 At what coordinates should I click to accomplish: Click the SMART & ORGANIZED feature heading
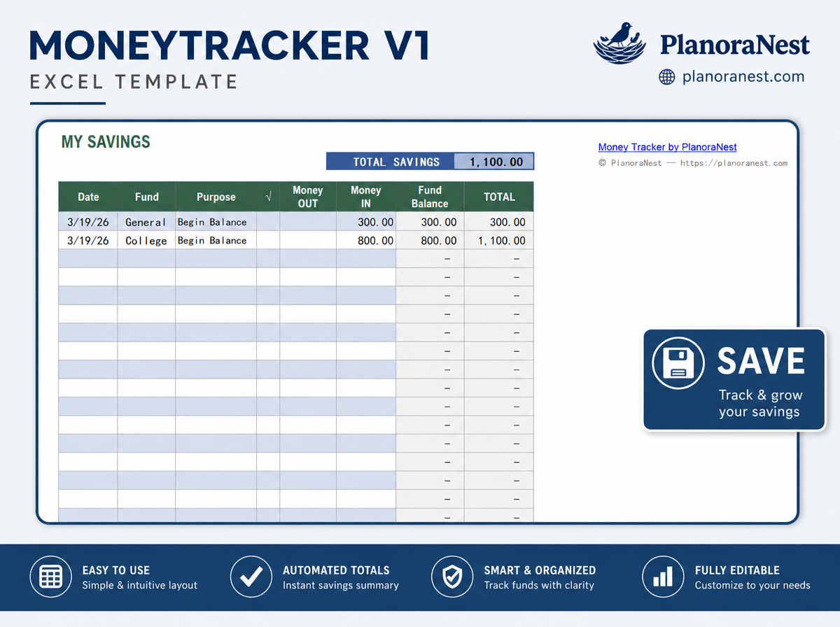540,570
